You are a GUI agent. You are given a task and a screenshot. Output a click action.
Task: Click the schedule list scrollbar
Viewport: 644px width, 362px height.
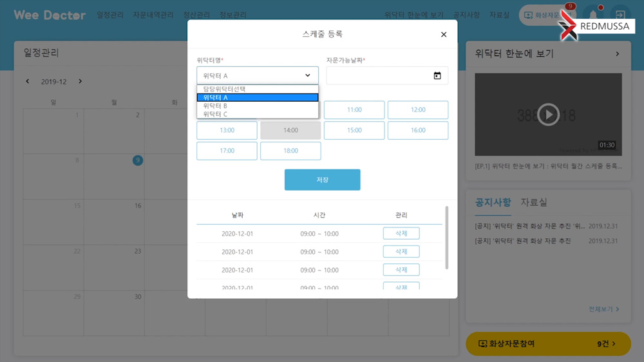coord(447,238)
